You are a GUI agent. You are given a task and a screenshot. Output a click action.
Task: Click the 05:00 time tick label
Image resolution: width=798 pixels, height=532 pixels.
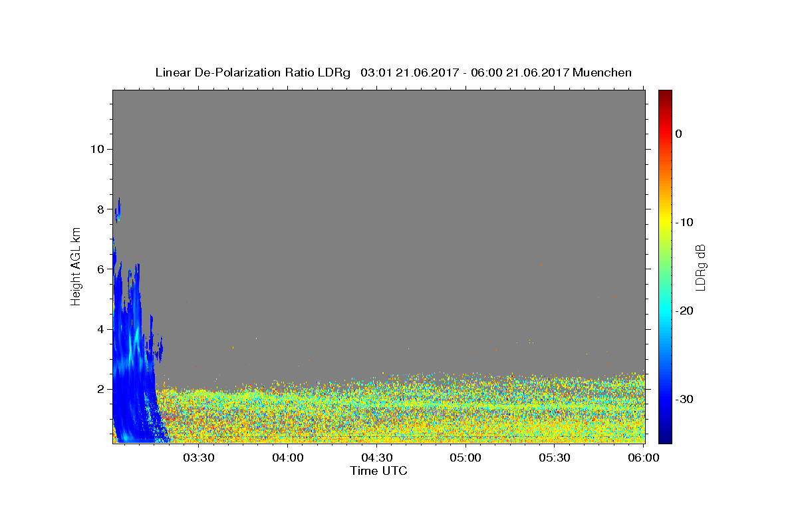coord(465,458)
